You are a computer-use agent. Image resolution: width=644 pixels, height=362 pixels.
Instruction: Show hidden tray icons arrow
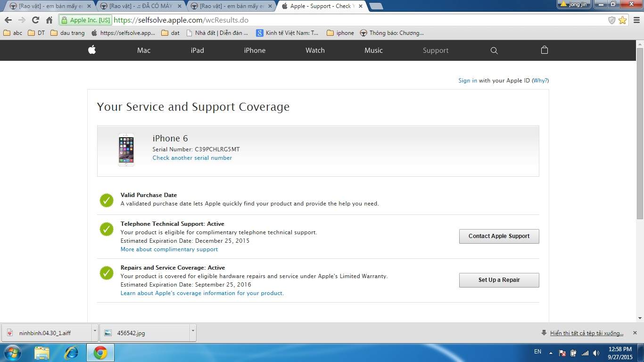tap(550, 352)
